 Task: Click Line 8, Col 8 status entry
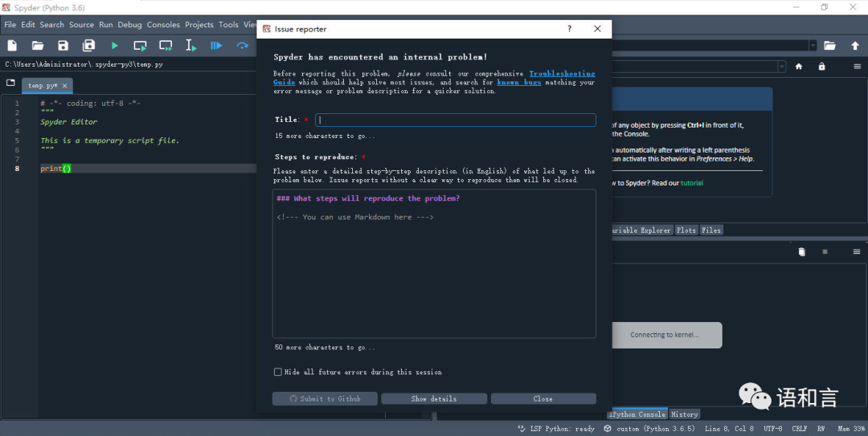[x=729, y=429]
